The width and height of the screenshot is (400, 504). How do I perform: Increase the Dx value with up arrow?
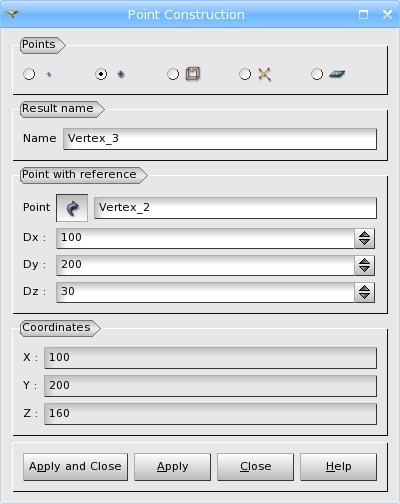[364, 235]
